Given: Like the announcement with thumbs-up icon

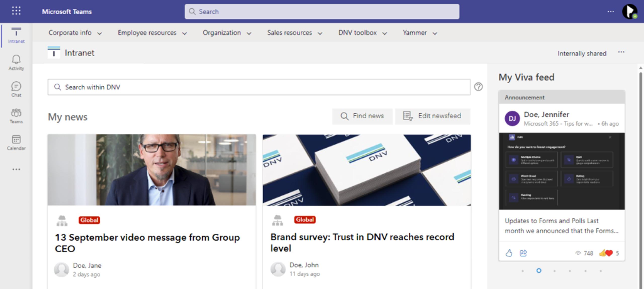Looking at the screenshot, I should coord(509,253).
